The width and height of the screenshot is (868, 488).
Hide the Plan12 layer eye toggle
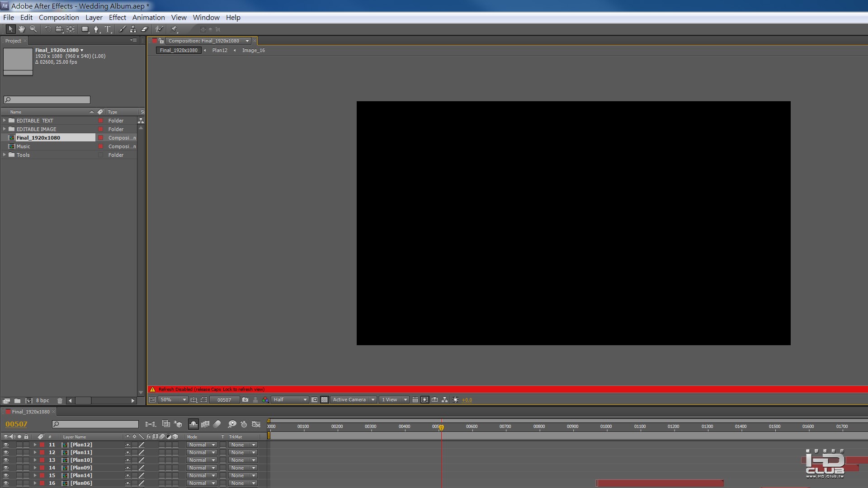tap(6, 445)
